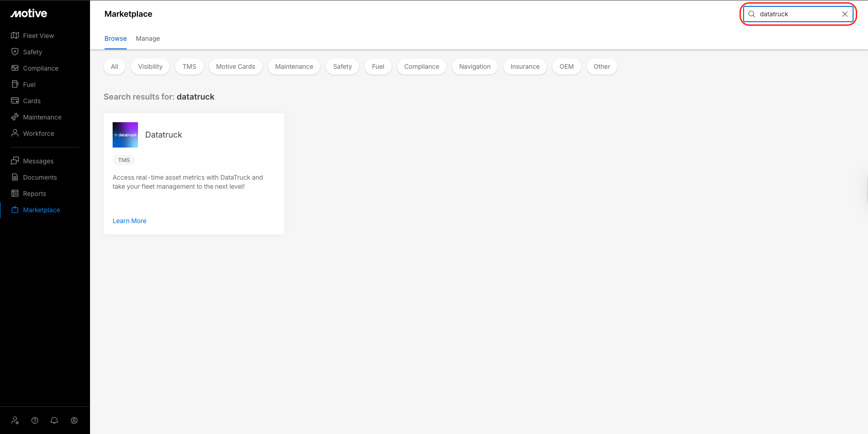
Task: Open the Documents page icon
Action: tap(15, 177)
